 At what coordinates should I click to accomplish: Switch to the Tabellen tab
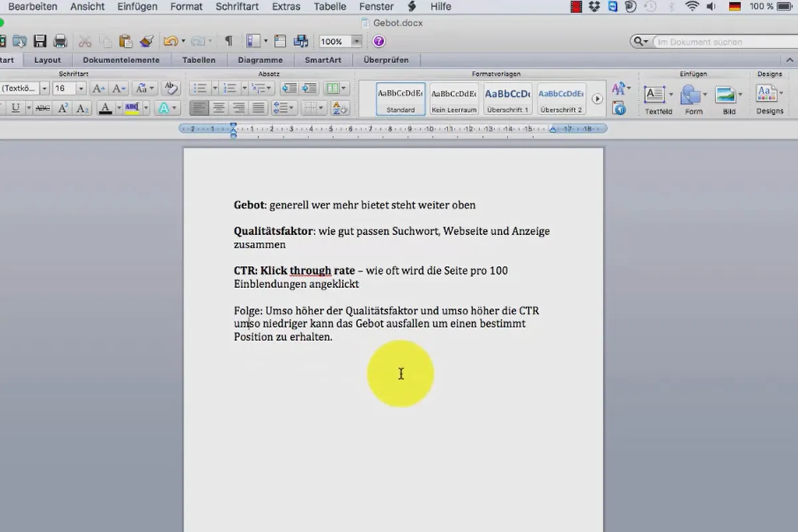click(x=199, y=60)
